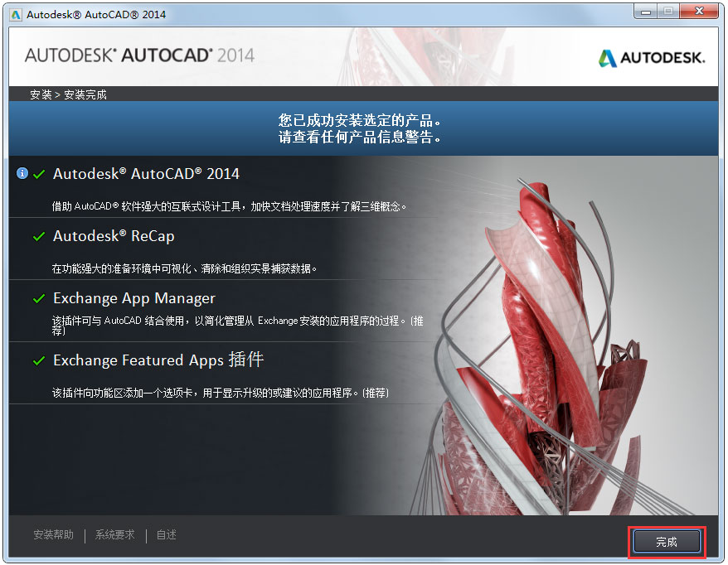
Task: Click the red Autodesk 'A' emblem near the logo
Action: click(x=606, y=58)
